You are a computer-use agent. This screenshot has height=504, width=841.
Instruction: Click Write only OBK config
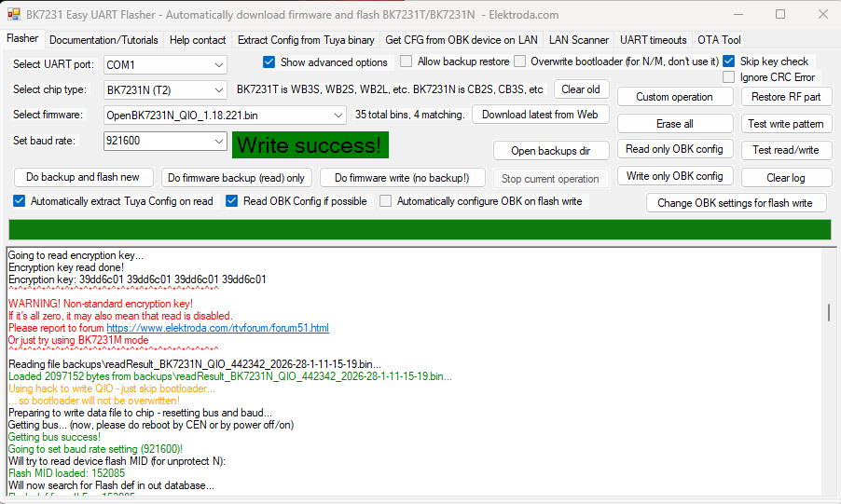(x=675, y=176)
